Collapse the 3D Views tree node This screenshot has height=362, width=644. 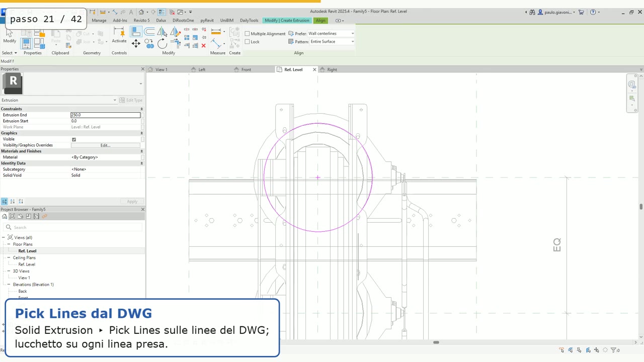9,271
